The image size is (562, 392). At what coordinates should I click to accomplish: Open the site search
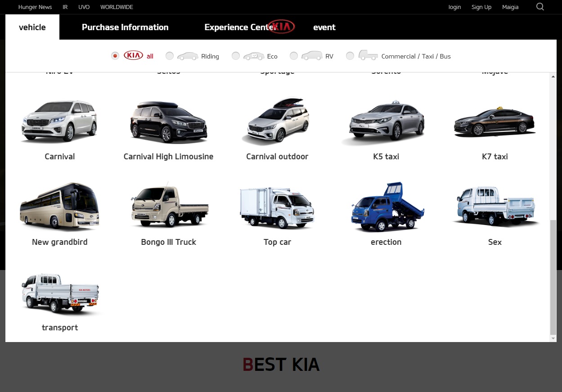click(x=540, y=7)
